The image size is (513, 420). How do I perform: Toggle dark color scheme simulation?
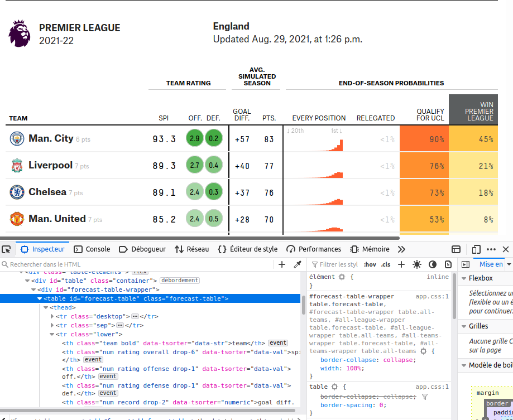click(x=433, y=264)
